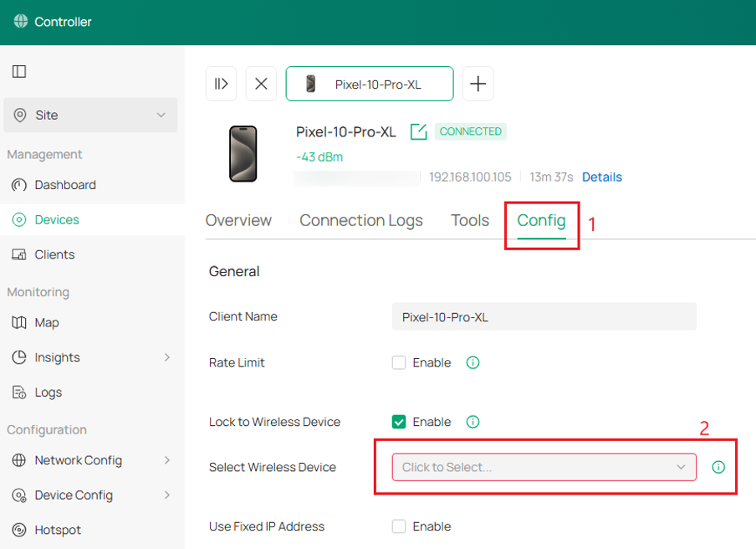Screen dimensions: 756x549
Task: Expand the Device Config submenu chevron
Action: pyautogui.click(x=166, y=495)
